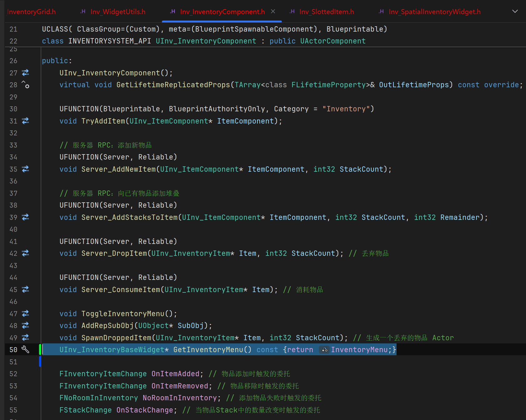Click the Server_AddStacksToItem function name
The width and height of the screenshot is (526, 420).
pyautogui.click(x=129, y=217)
